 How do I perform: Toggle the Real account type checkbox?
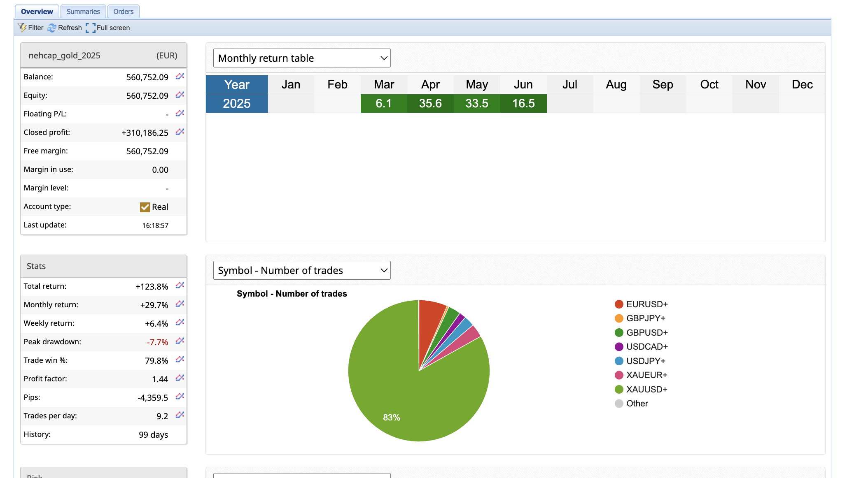coord(145,207)
